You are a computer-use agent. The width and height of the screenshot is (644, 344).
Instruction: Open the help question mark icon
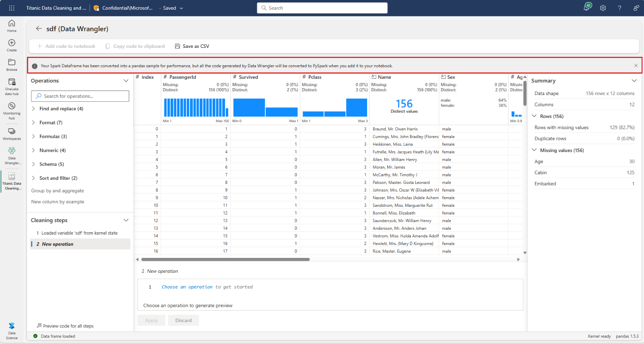point(619,8)
